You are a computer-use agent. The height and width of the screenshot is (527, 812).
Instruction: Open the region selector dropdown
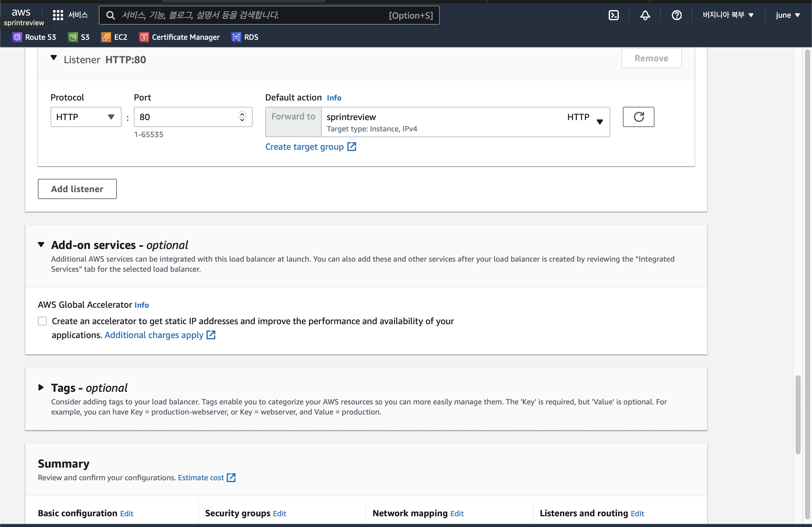click(x=728, y=15)
